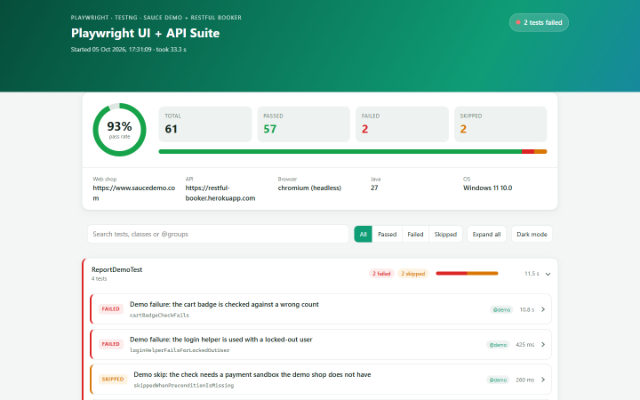Expand the payment sandbox skipped test chevron

coord(543,380)
